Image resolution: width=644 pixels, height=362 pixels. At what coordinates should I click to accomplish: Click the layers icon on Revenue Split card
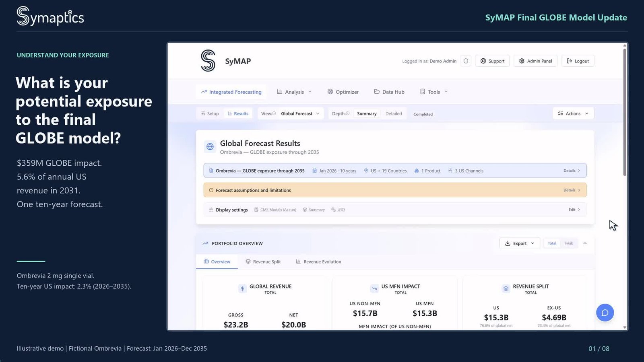(x=506, y=288)
